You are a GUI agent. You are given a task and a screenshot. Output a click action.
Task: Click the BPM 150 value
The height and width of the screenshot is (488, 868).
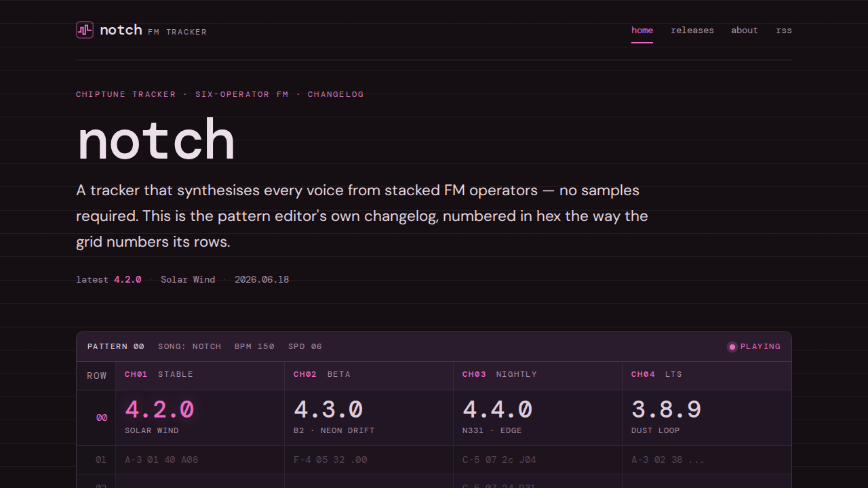254,346
